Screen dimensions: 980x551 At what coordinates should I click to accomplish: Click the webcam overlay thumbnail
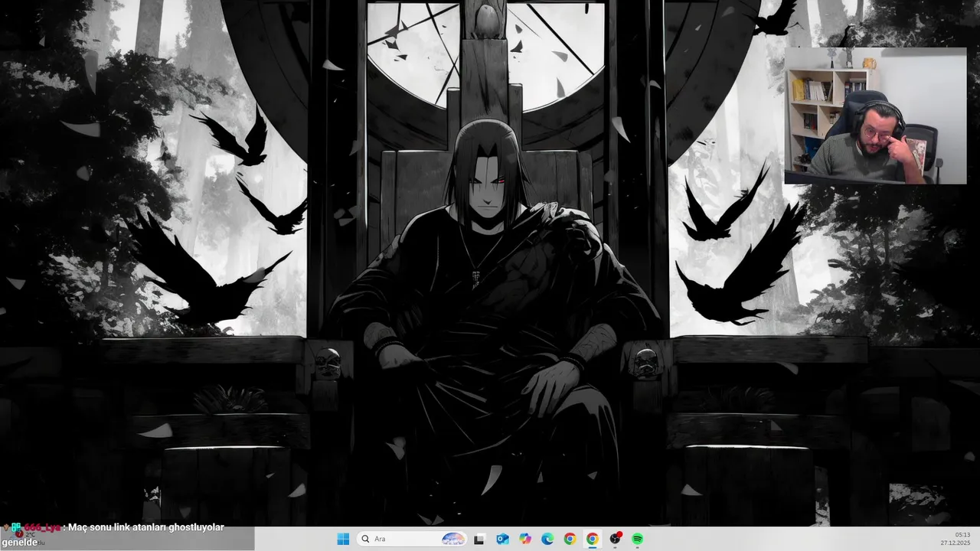click(875, 116)
